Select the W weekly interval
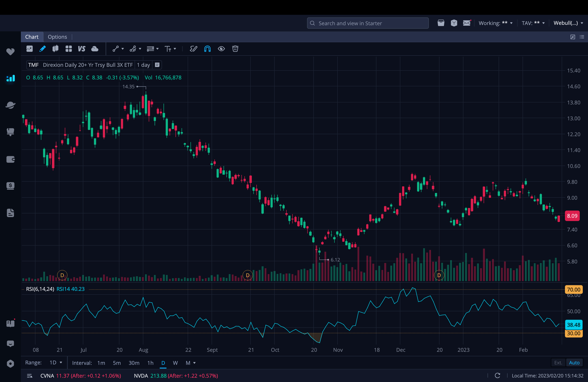Screen dimensions: 588x382 click(x=175, y=363)
